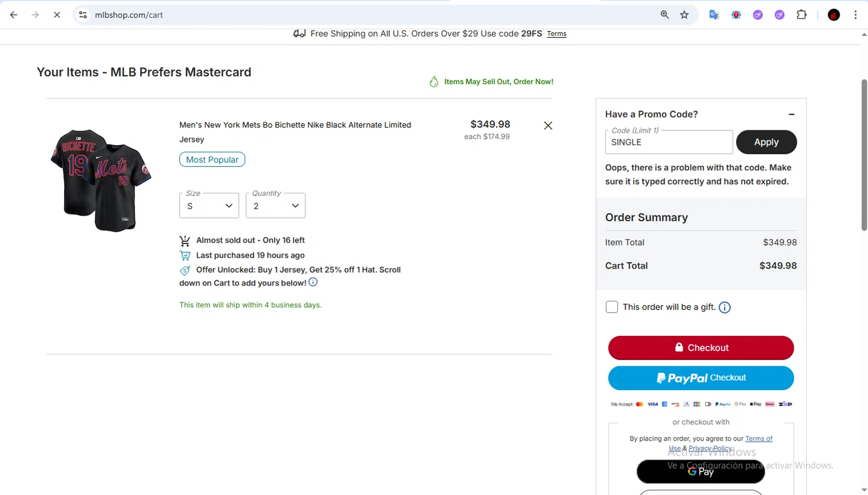The width and height of the screenshot is (868, 495).
Task: Check the 'This order will be a gift' box
Action: [x=612, y=307]
